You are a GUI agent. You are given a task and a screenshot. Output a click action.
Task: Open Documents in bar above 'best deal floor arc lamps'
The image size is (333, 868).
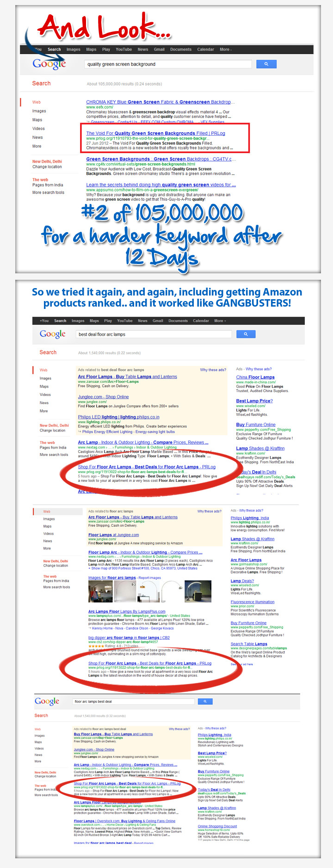pyautogui.click(x=178, y=320)
